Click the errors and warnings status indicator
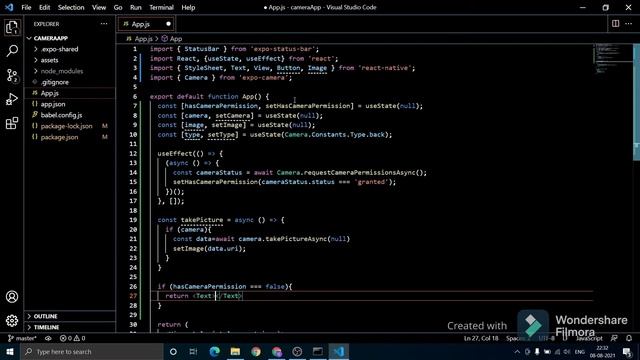Image resolution: width=640 pixels, height=360 pixels. click(73, 338)
